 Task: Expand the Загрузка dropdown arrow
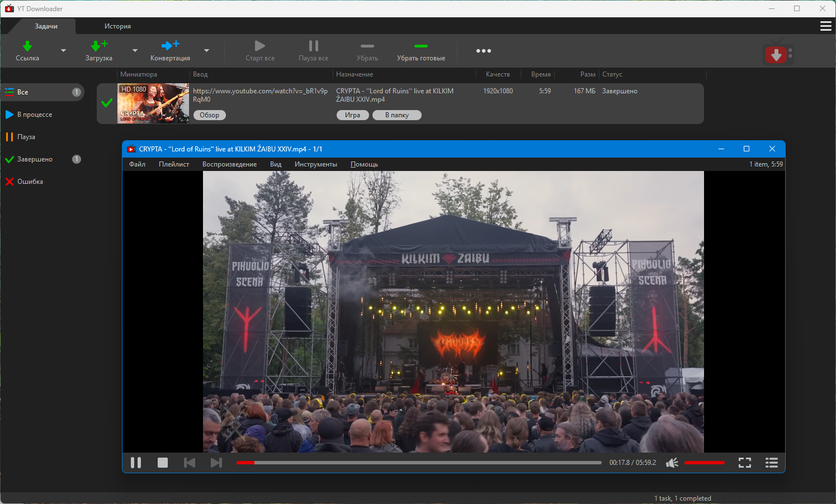coord(135,51)
